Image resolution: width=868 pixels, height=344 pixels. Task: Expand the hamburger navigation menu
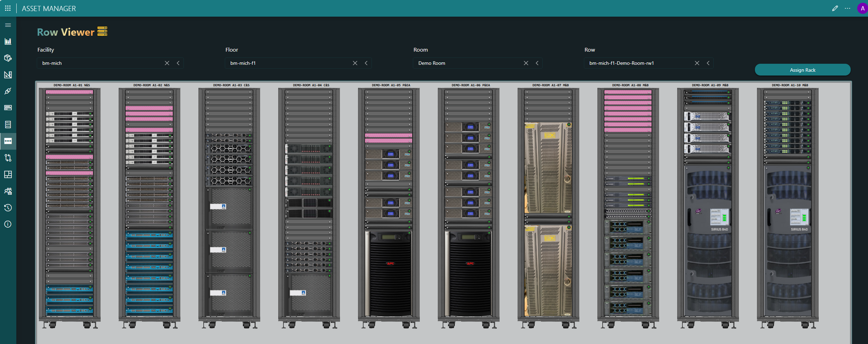pyautogui.click(x=8, y=25)
